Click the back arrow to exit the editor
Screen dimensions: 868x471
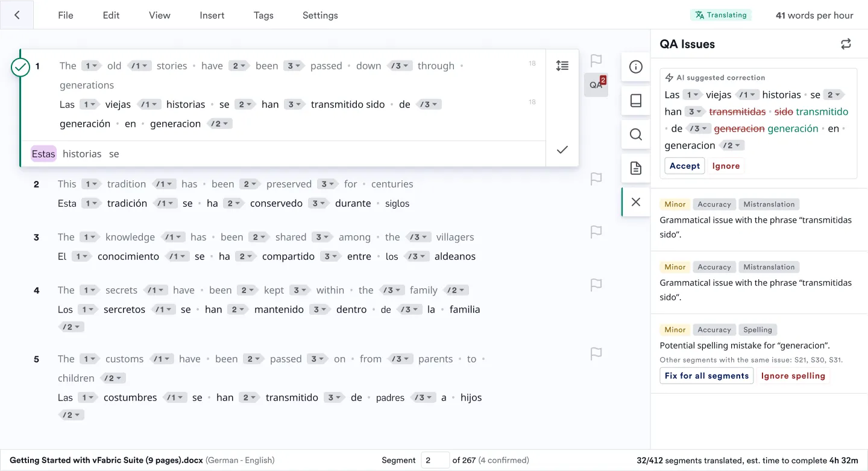click(x=16, y=14)
